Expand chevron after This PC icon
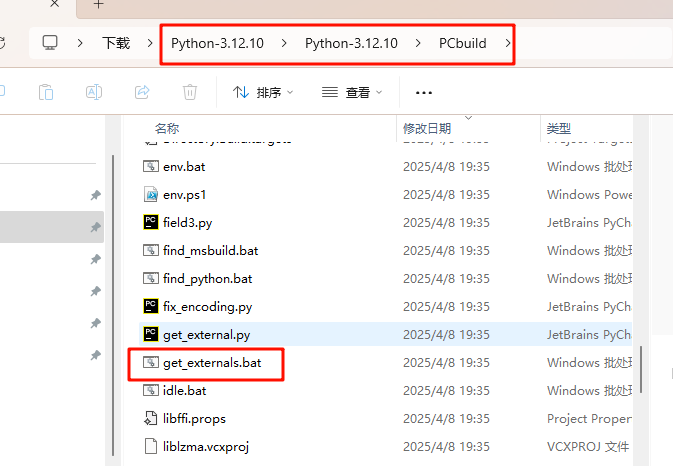Viewport: 673px width, 466px height. click(x=80, y=43)
